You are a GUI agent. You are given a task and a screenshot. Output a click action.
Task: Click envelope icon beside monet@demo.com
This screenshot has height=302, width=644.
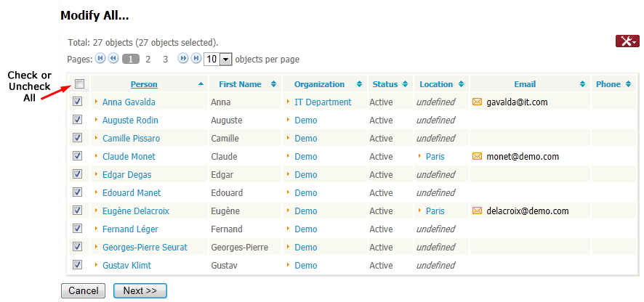click(477, 157)
